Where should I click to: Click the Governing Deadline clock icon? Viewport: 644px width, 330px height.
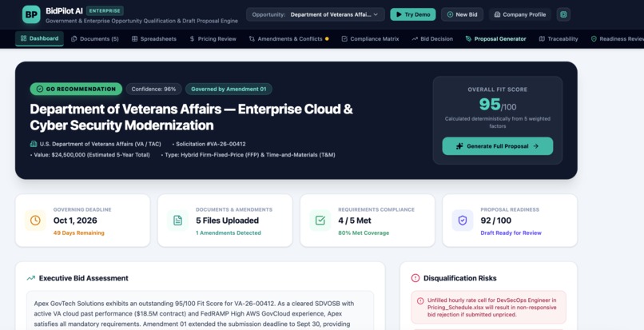click(35, 221)
